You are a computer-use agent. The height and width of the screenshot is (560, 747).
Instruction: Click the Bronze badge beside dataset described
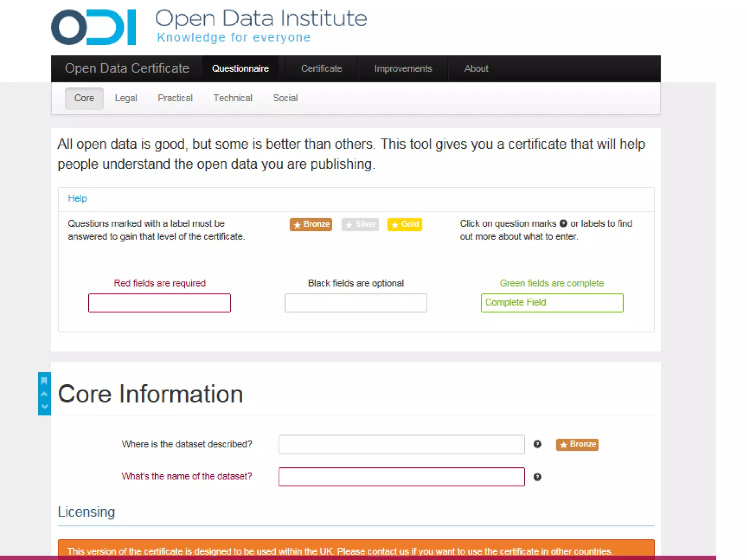click(x=577, y=444)
